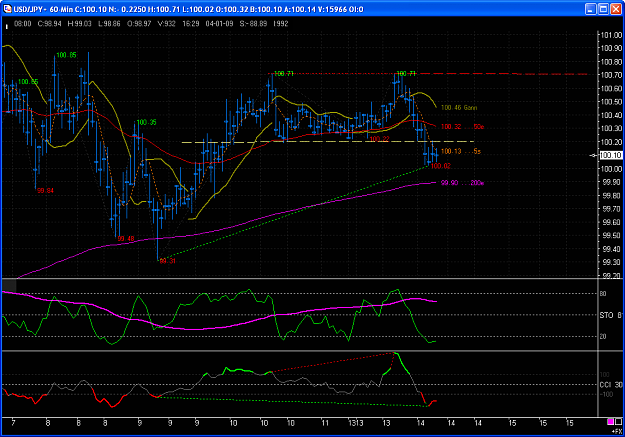The width and height of the screenshot is (625, 437).
Task: Click the 08:00 time value in data line
Action: click(23, 24)
